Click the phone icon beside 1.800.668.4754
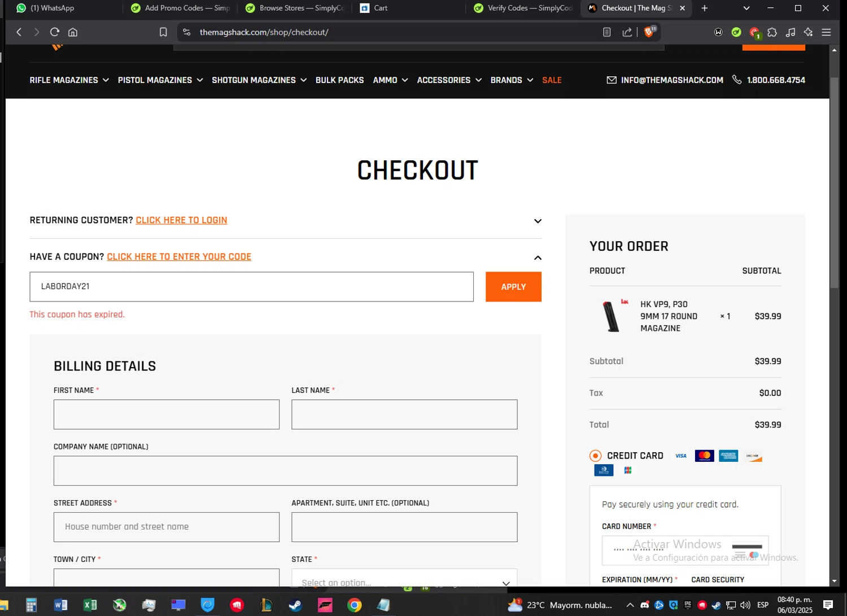The image size is (847, 616). click(x=737, y=80)
